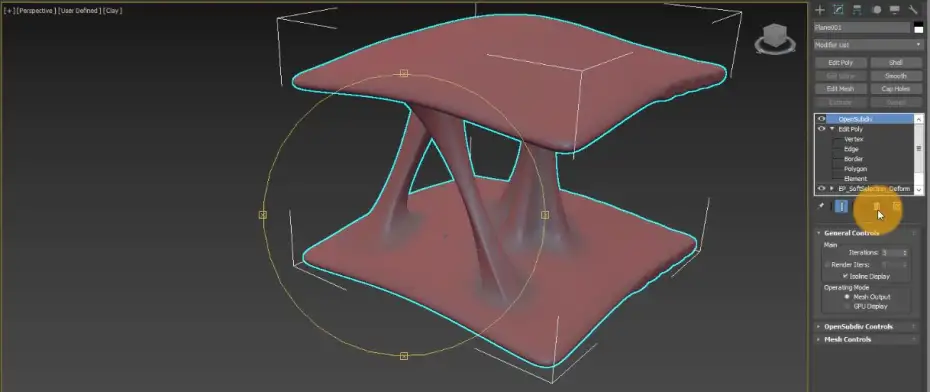
Task: Click Iterations spinner arrows
Action: (905, 253)
